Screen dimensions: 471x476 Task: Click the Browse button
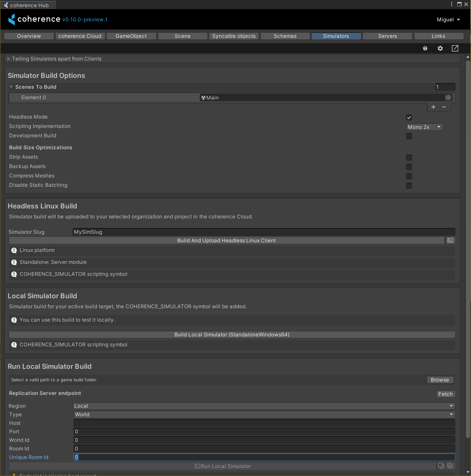coord(440,380)
